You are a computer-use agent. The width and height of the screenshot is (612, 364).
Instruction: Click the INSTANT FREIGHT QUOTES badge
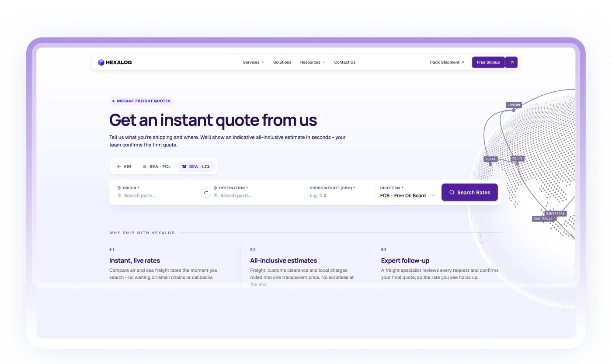[x=142, y=101]
